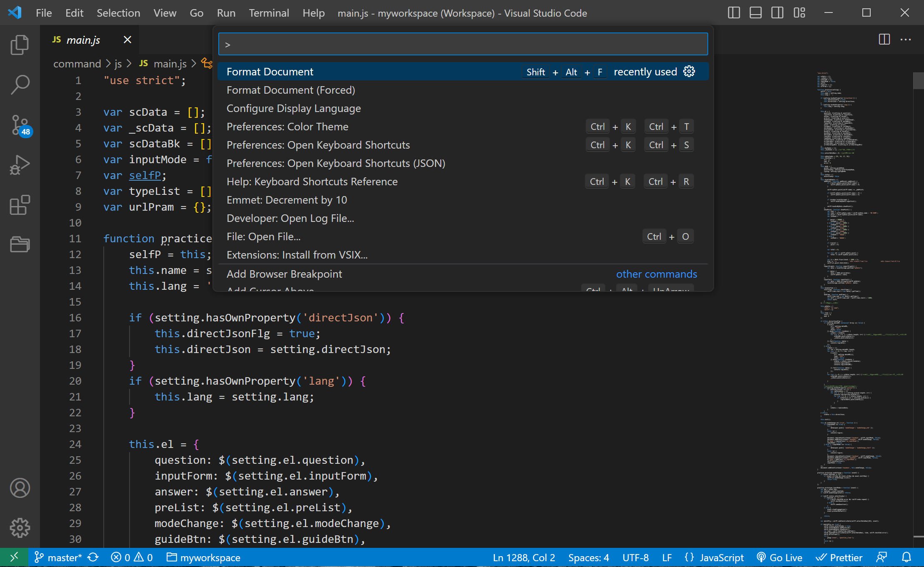Synchronize changes via status bar sync icon

[93, 557]
